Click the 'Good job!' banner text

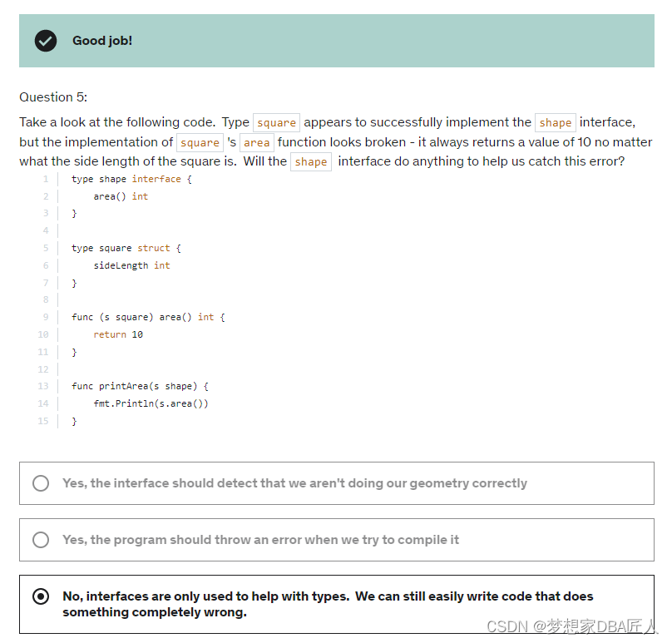(102, 41)
